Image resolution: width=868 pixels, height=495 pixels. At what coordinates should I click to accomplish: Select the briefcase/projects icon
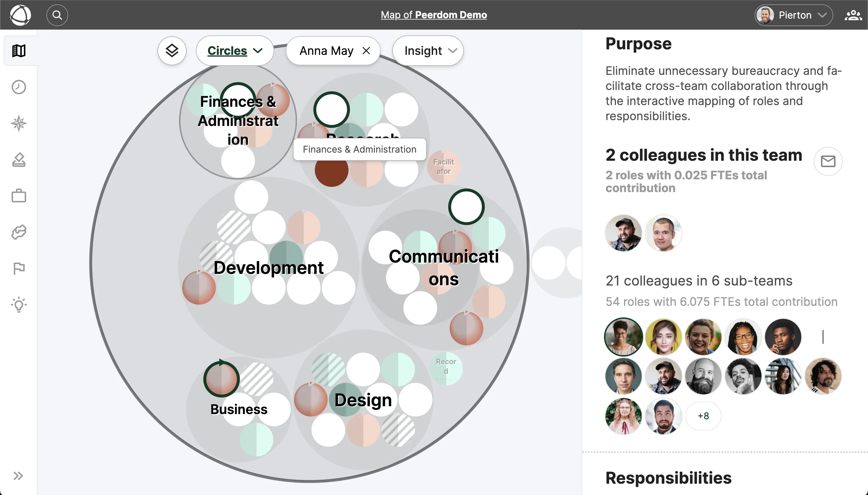click(x=19, y=196)
